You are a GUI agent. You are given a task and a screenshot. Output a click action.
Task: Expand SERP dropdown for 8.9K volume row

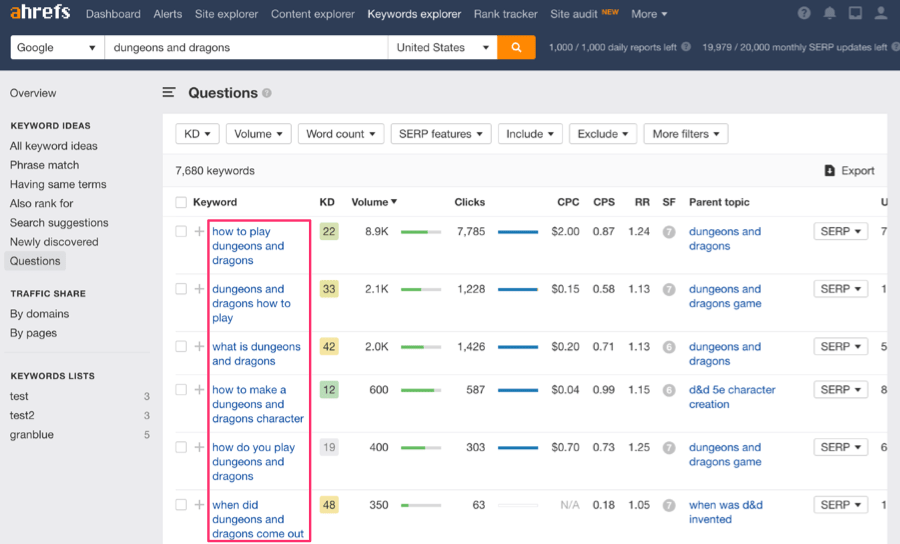(841, 231)
